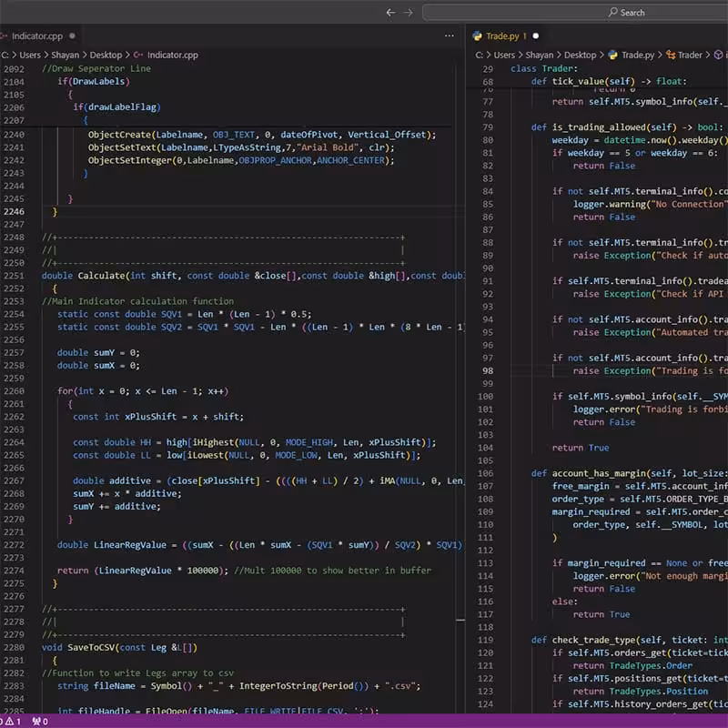
Task: Click the unsaved dot on Indicator.cpp tab
Action: [x=72, y=35]
